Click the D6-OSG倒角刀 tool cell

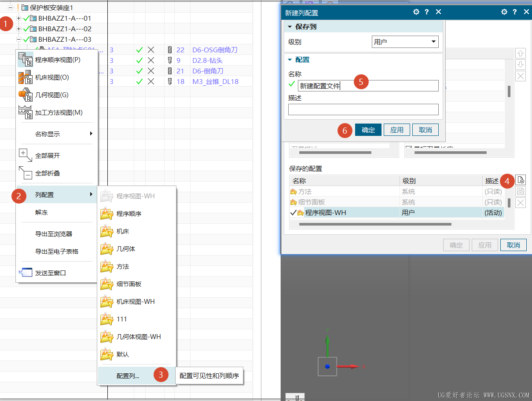point(215,50)
